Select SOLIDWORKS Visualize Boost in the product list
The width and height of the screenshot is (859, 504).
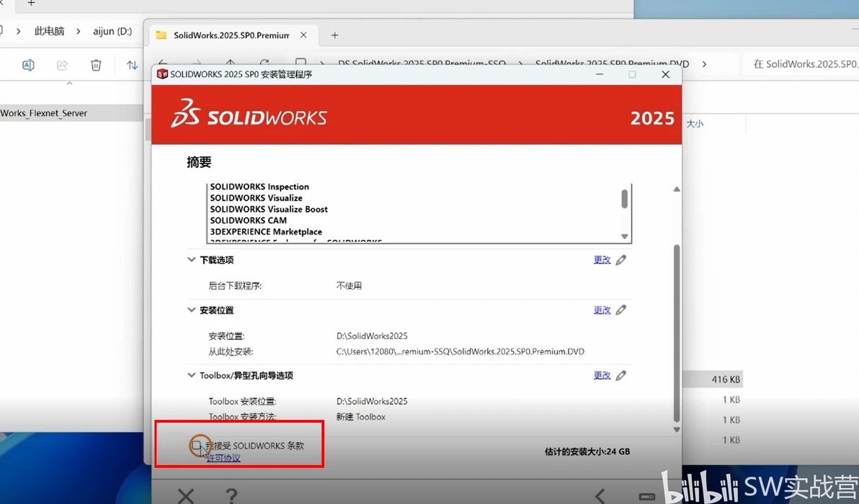pyautogui.click(x=268, y=209)
